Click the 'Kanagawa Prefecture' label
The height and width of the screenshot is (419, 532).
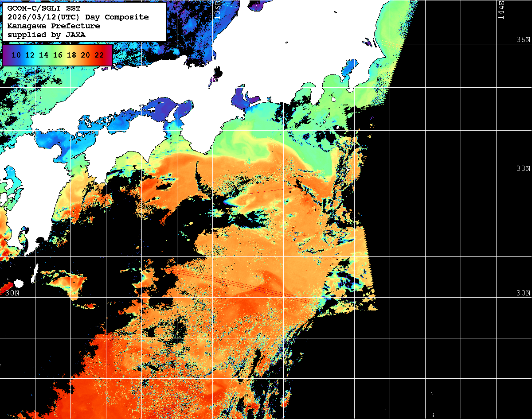pyautogui.click(x=54, y=26)
